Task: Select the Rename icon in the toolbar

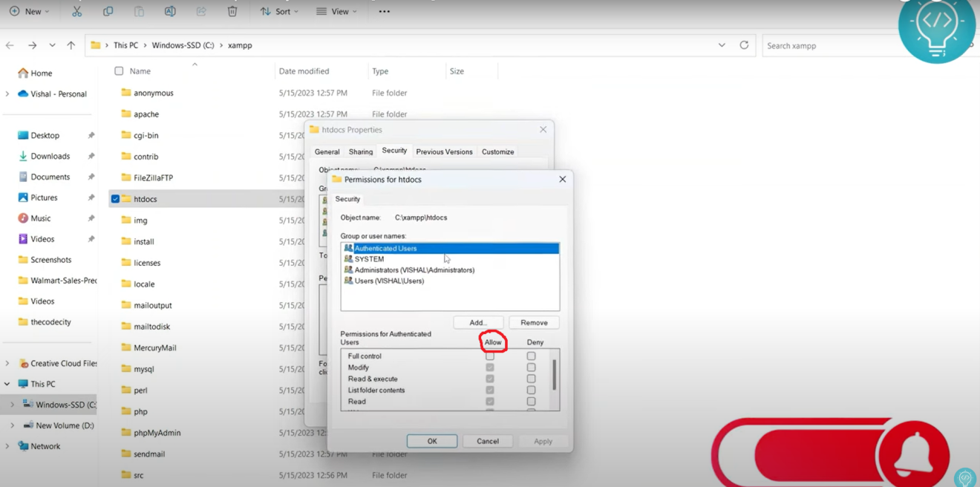Action: 169,11
